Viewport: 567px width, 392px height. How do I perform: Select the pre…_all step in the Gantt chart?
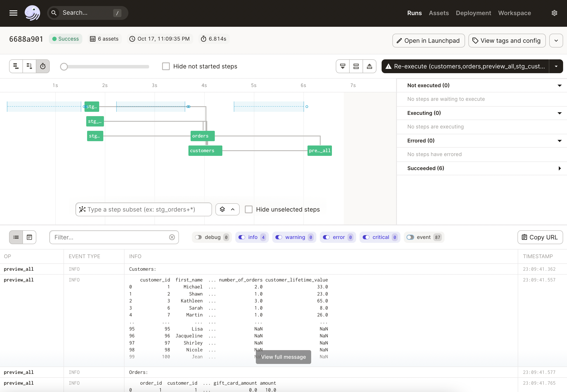(x=319, y=150)
